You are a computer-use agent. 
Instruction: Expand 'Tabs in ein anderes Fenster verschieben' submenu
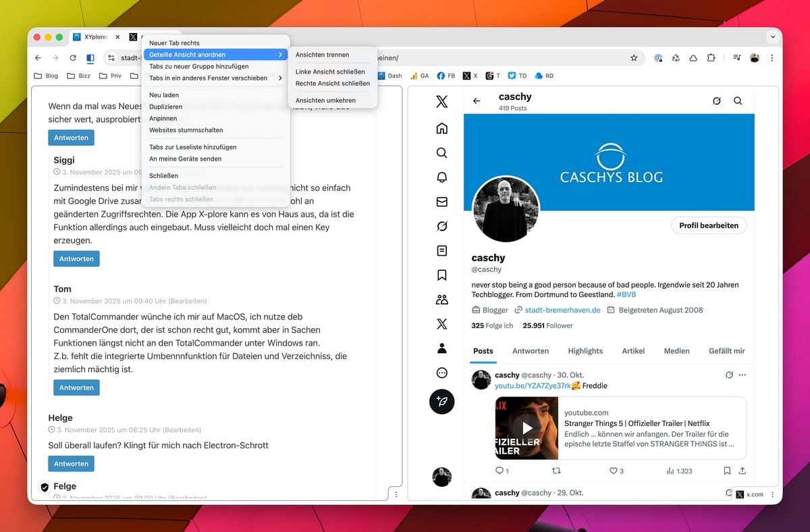coord(215,78)
